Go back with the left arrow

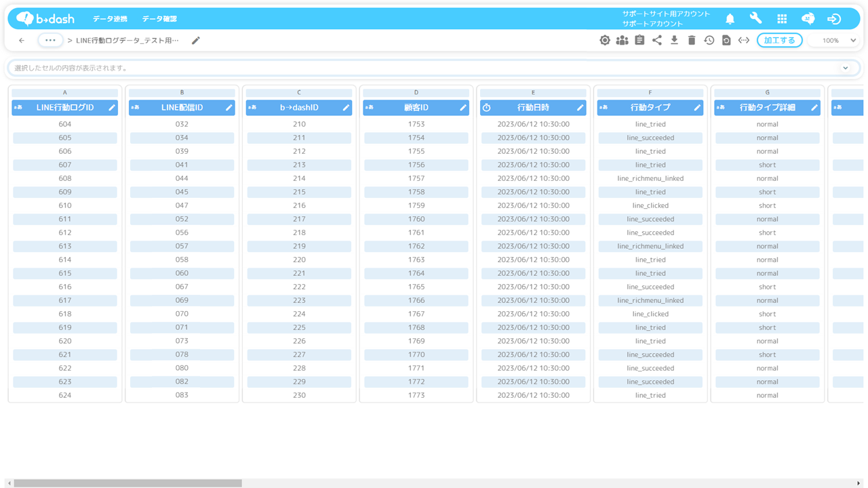point(22,41)
